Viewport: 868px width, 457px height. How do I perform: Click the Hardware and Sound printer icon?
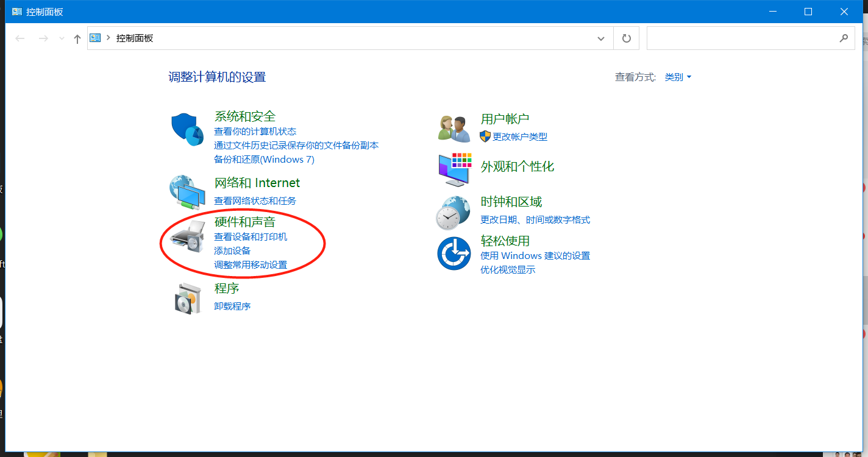tap(188, 238)
